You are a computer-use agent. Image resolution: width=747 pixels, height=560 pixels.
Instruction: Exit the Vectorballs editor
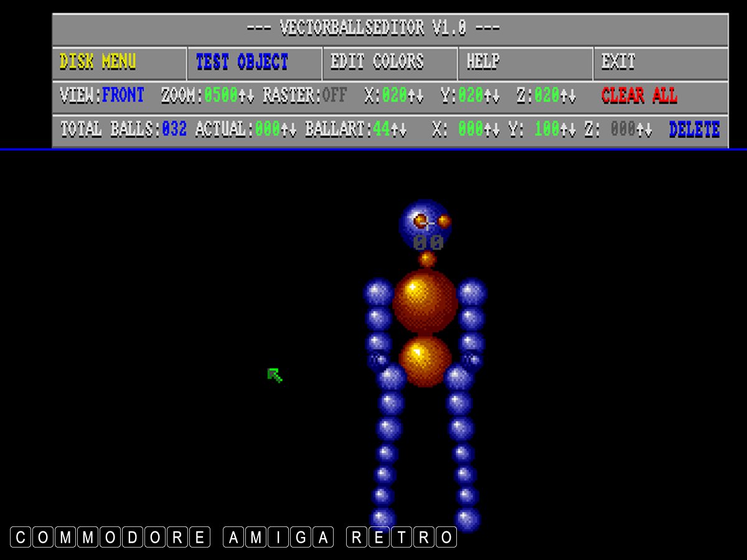pos(618,62)
